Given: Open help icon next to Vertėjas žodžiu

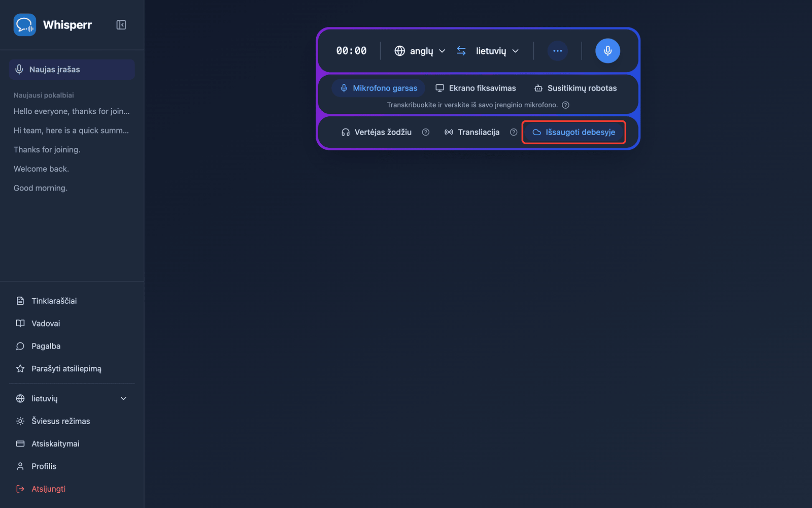Looking at the screenshot, I should pos(426,132).
